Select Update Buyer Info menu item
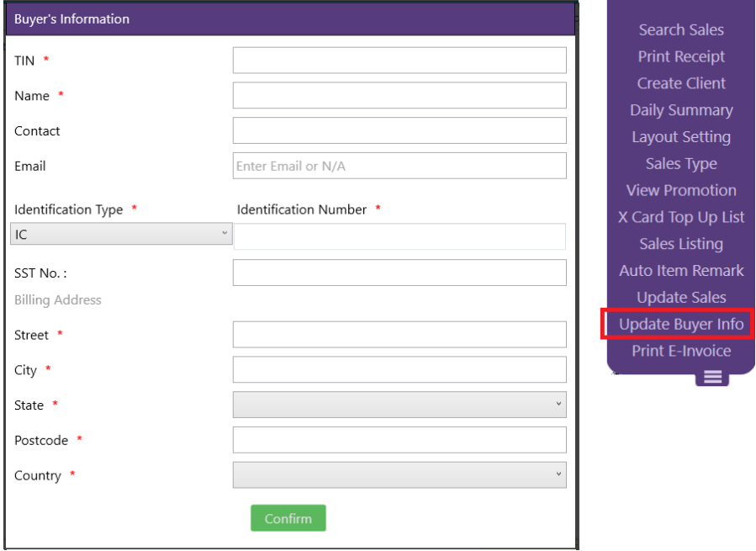The image size is (756, 551). 681,324
